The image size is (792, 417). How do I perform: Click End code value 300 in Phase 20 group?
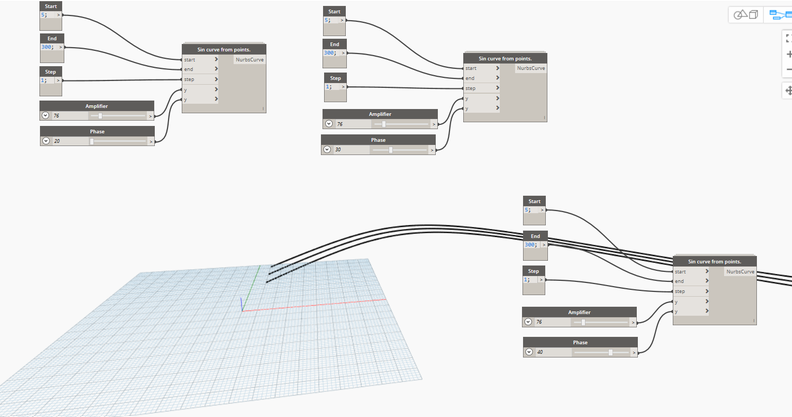[x=47, y=47]
